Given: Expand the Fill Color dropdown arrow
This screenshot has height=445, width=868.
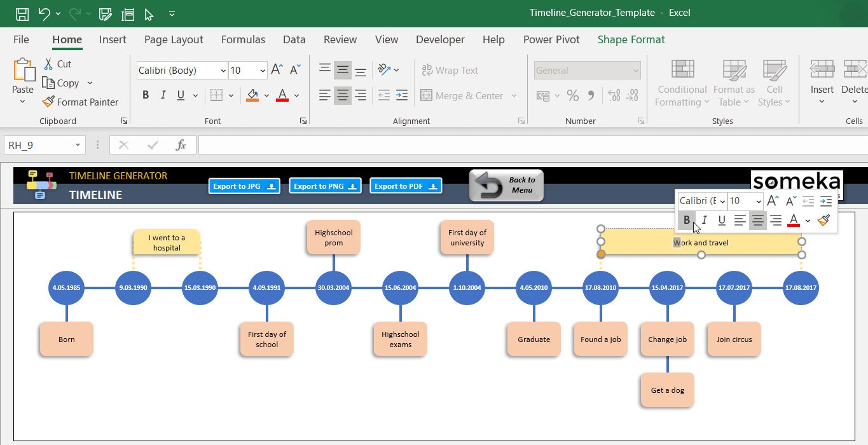Looking at the screenshot, I should [x=266, y=95].
